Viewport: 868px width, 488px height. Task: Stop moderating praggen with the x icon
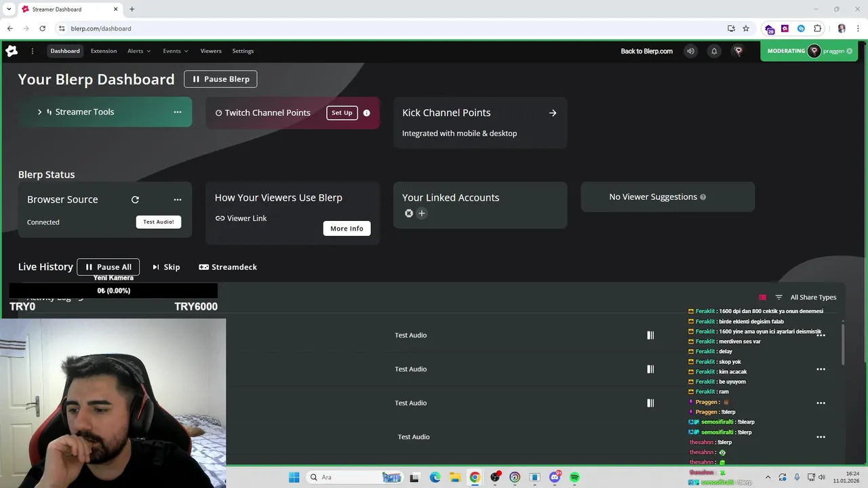pos(850,51)
